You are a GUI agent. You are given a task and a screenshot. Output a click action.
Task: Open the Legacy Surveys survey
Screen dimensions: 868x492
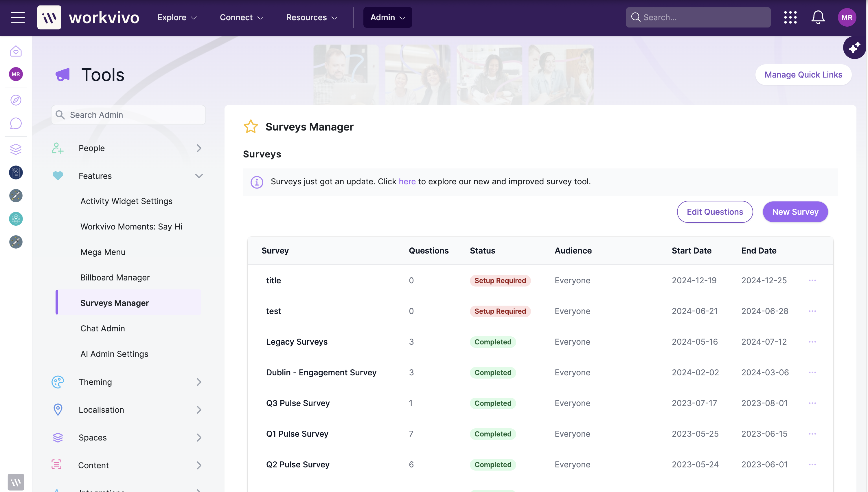[297, 342]
